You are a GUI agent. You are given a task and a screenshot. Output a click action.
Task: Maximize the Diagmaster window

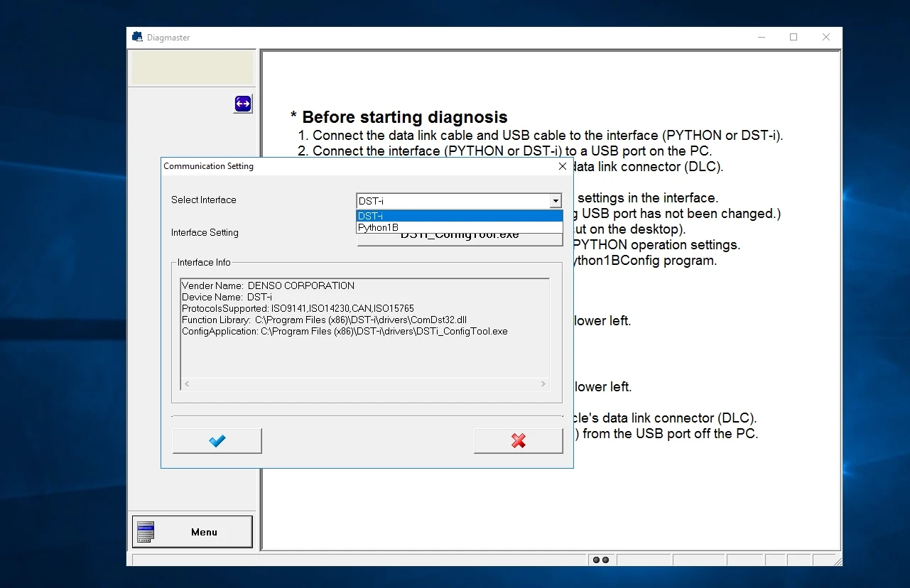793,37
